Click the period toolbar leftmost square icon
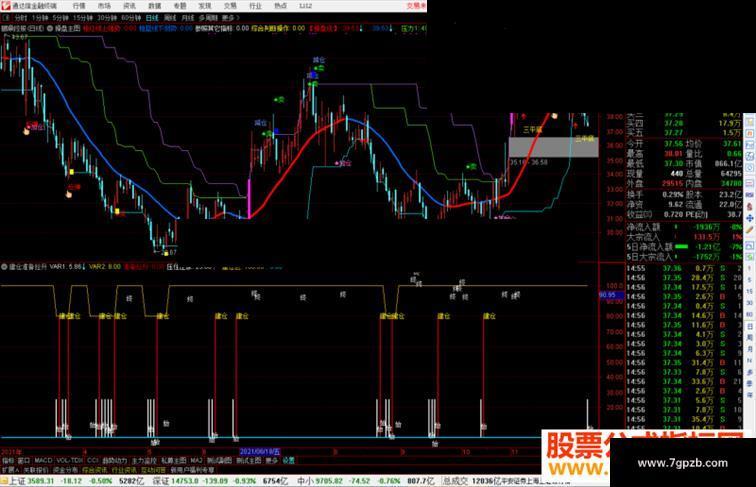Image resolution: width=756 pixels, height=487 pixels. click(6, 18)
